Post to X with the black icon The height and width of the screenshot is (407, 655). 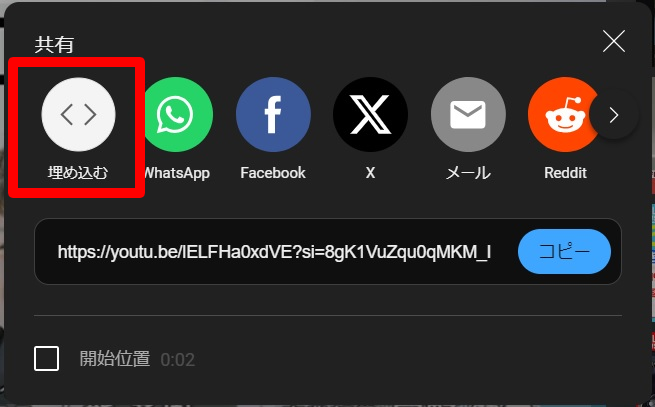click(371, 114)
